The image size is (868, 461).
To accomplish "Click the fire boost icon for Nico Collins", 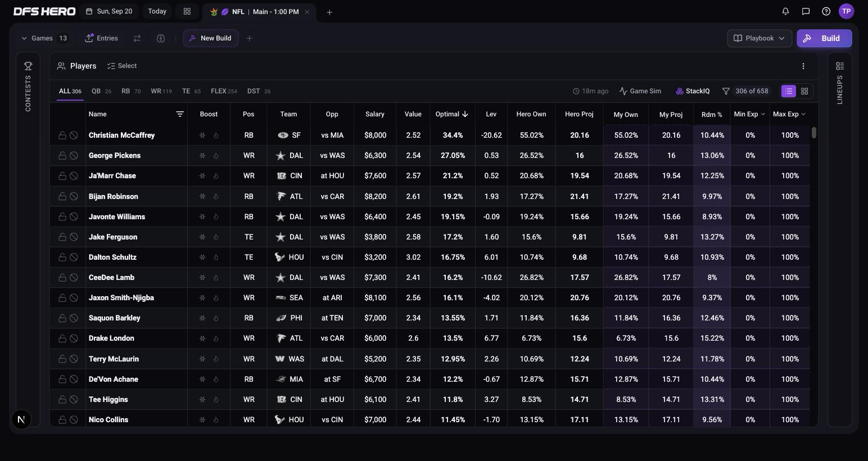I will point(216,419).
